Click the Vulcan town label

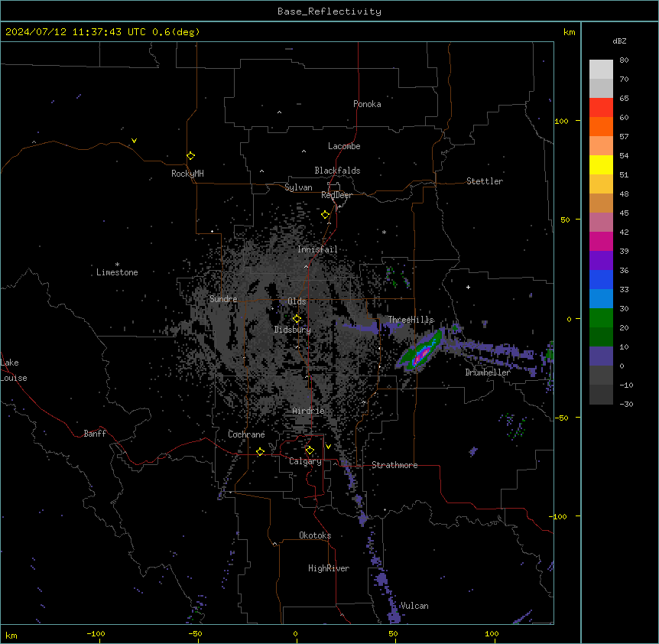(x=414, y=606)
